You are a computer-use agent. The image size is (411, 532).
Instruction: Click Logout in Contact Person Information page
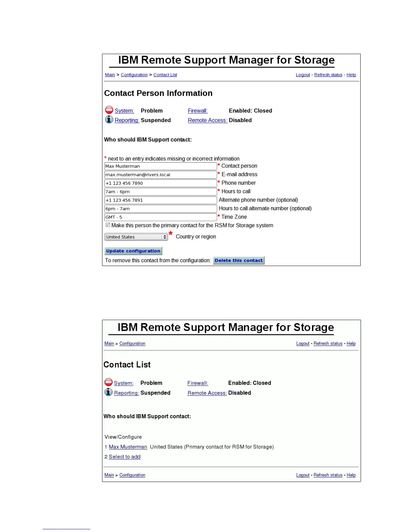click(x=303, y=75)
